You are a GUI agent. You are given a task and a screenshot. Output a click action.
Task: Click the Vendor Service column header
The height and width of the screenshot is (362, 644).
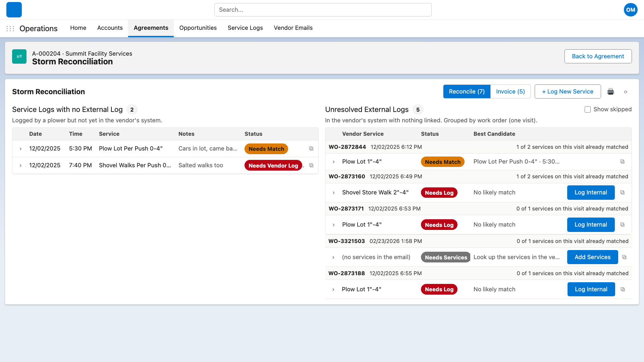(363, 134)
